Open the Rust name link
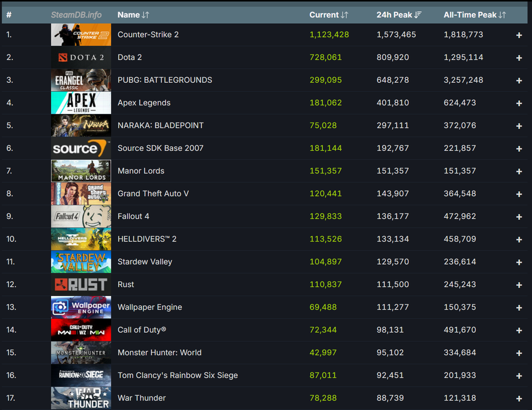The width and height of the screenshot is (532, 410). [x=125, y=284]
